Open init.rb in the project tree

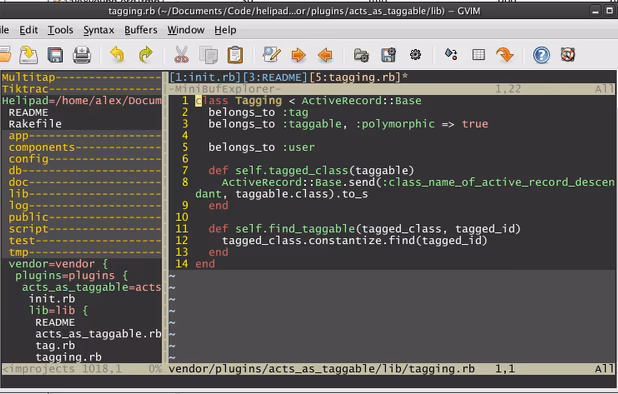coord(52,299)
